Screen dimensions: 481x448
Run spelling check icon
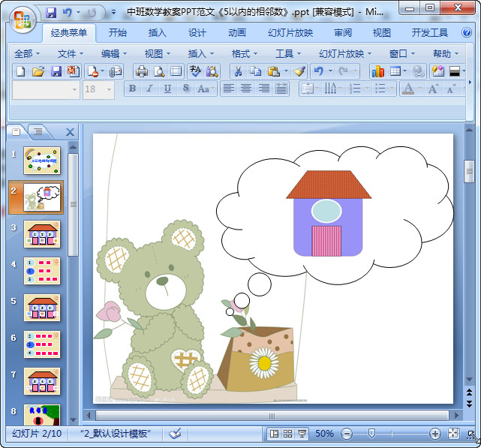click(x=195, y=71)
